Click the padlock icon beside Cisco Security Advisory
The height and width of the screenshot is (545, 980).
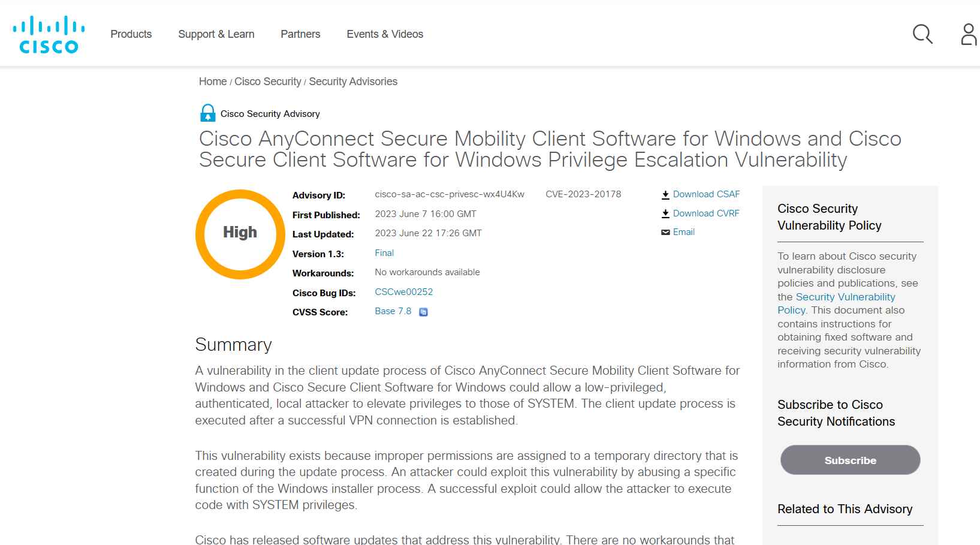206,113
